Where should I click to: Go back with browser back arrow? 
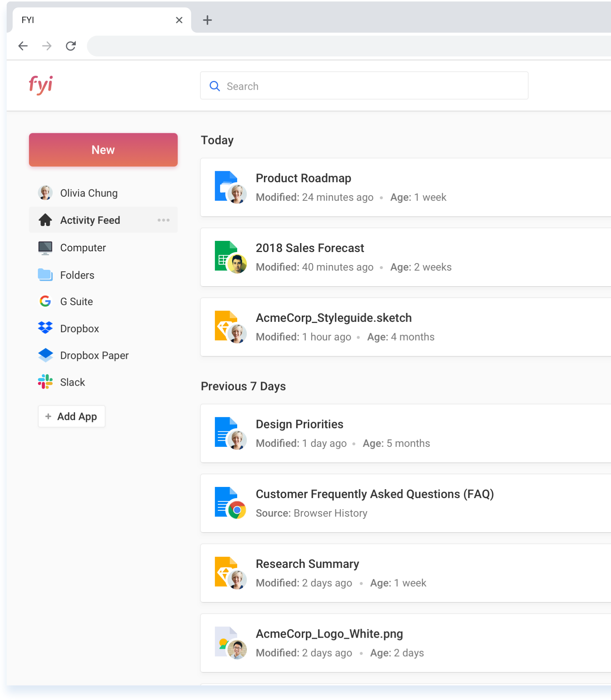pyautogui.click(x=23, y=46)
